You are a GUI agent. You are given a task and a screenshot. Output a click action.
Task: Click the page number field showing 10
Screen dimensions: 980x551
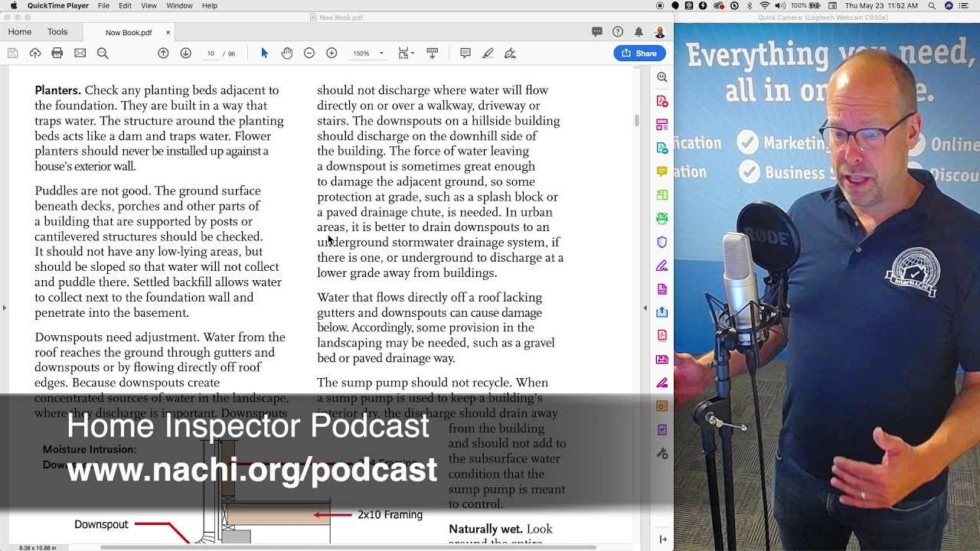[x=211, y=54]
